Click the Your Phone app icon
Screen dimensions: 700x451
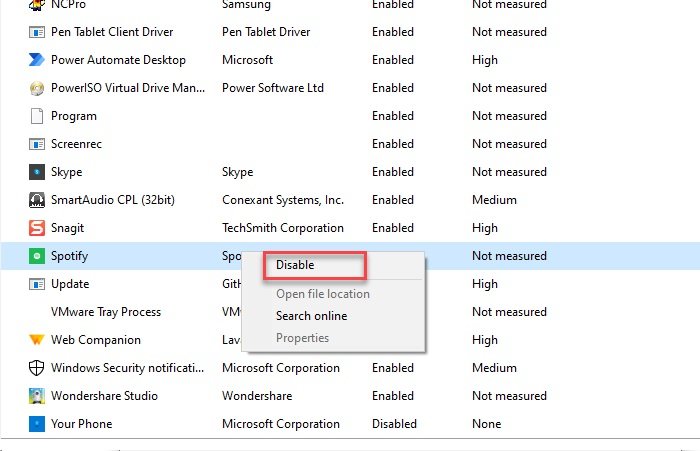[x=37, y=424]
